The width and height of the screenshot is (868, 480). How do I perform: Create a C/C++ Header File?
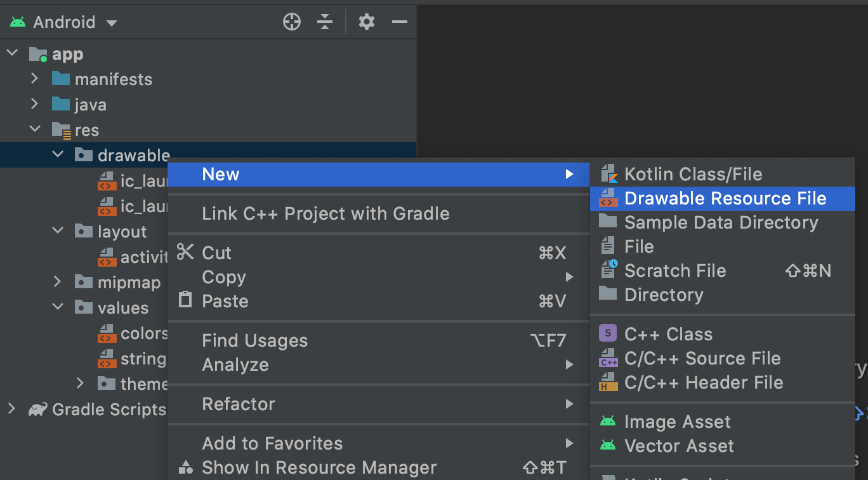point(723,382)
